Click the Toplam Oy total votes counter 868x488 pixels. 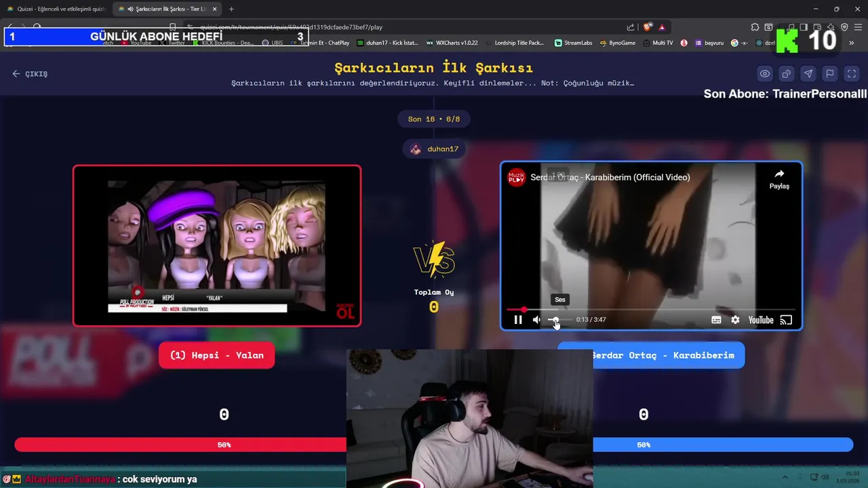[x=434, y=300]
